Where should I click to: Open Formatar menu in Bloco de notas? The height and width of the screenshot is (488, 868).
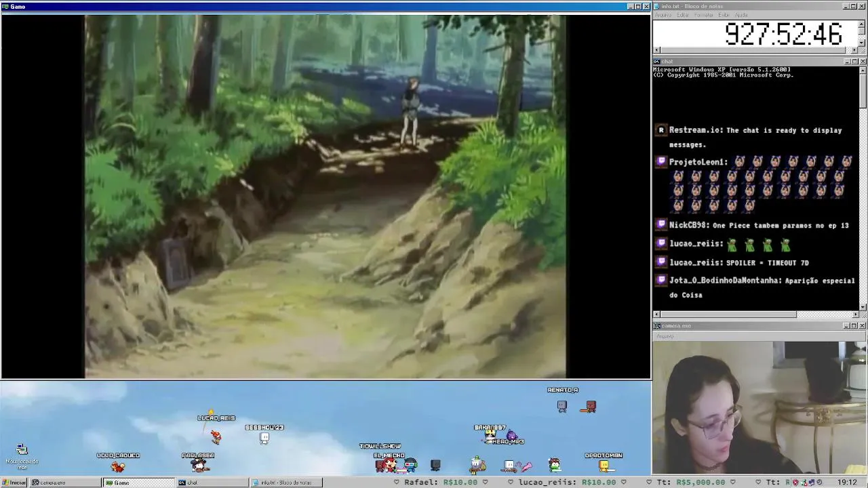(704, 15)
